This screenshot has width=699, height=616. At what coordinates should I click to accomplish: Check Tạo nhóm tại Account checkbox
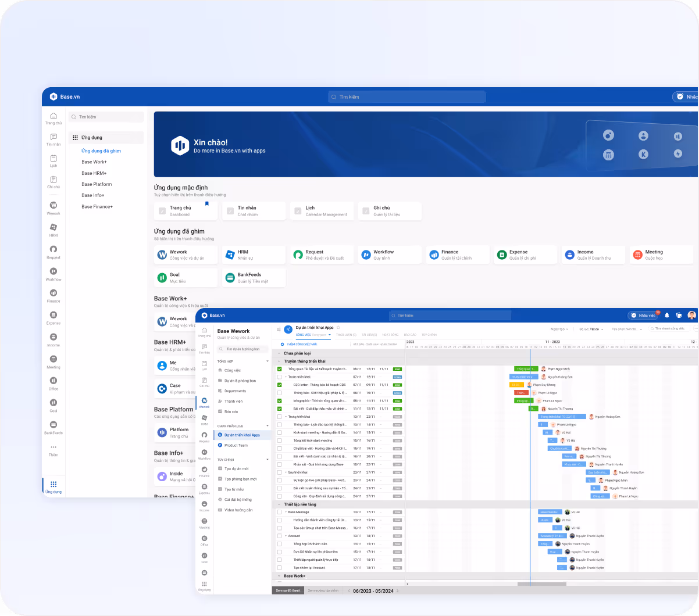point(280,568)
